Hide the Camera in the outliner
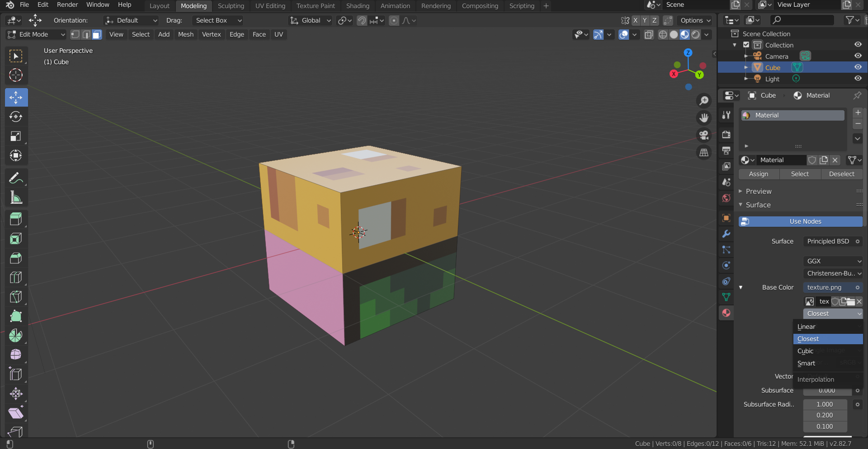This screenshot has height=449, width=868. [858, 56]
